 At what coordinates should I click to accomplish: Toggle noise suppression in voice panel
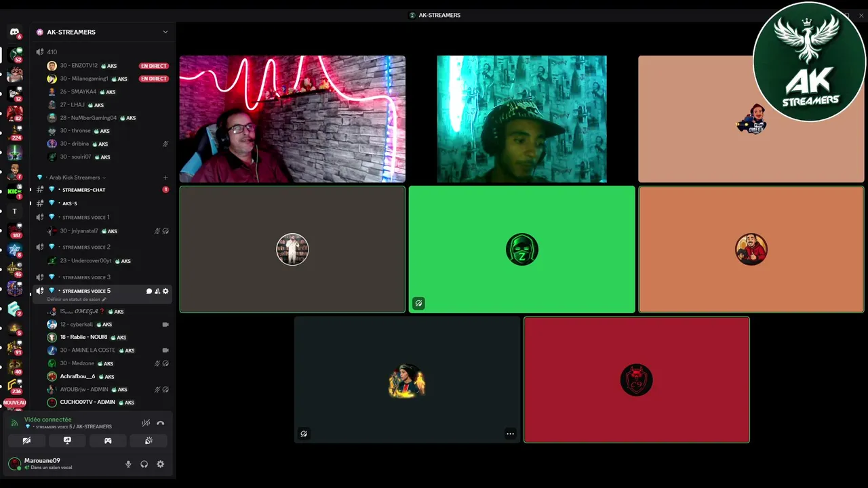click(x=146, y=423)
